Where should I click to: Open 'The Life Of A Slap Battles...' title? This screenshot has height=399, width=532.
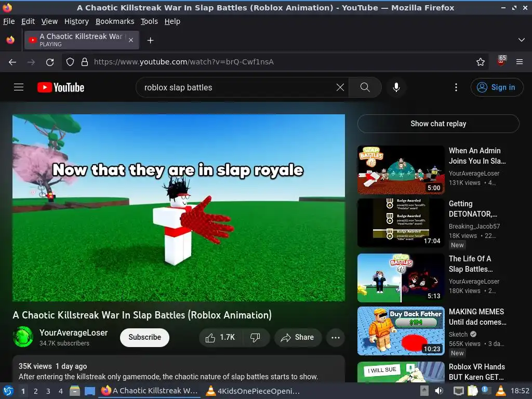pyautogui.click(x=471, y=263)
